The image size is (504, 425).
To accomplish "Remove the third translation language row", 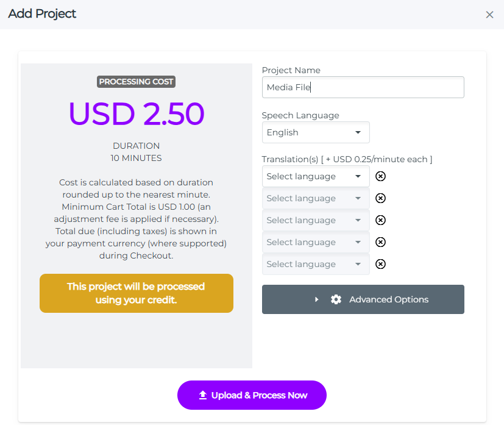I will (x=380, y=220).
